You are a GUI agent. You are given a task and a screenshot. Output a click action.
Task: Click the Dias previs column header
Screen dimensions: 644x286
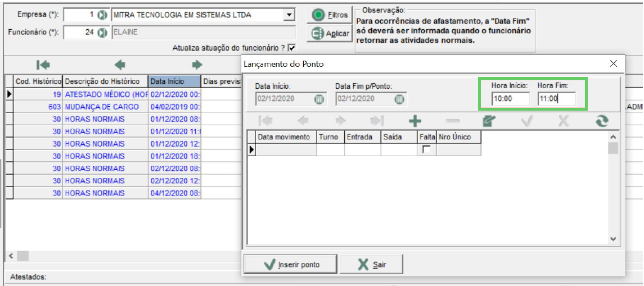pyautogui.click(x=221, y=81)
